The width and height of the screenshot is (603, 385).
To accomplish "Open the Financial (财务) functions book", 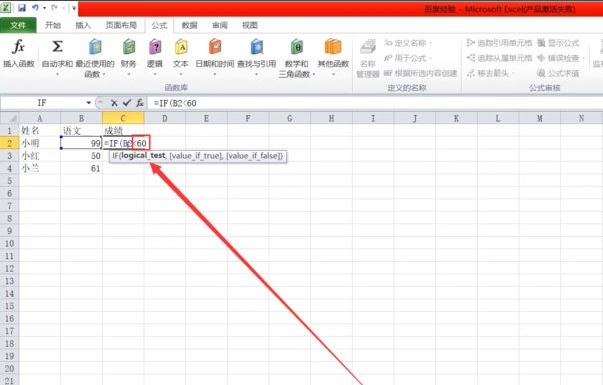I will click(129, 47).
